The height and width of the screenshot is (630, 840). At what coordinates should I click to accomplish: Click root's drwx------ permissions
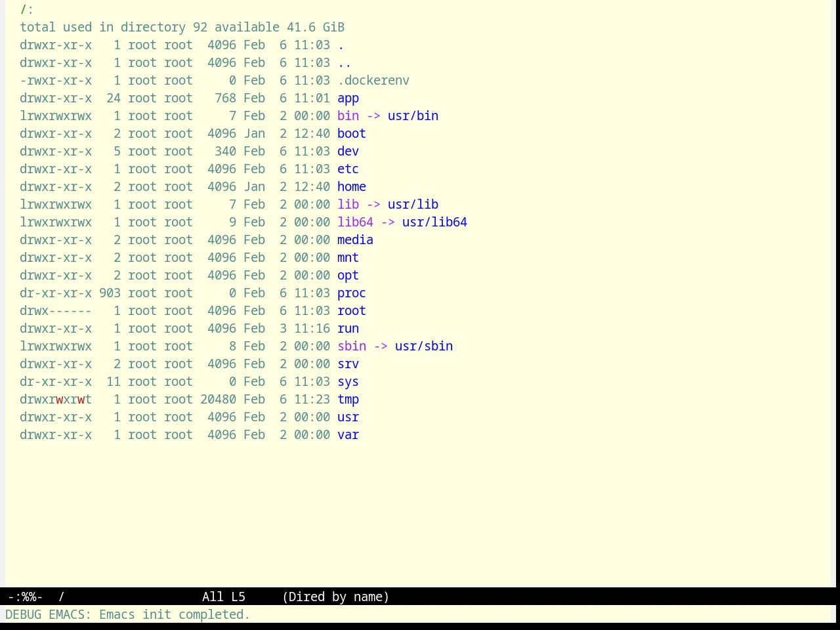point(56,310)
